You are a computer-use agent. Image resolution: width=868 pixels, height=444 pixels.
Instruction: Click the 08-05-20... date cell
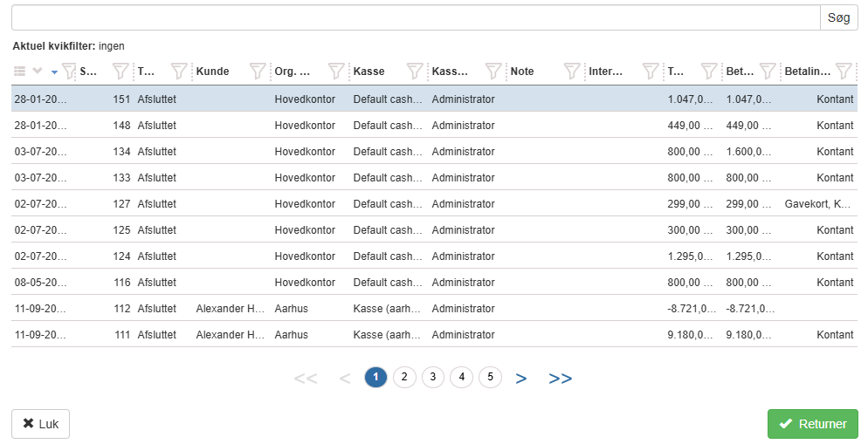coord(40,282)
